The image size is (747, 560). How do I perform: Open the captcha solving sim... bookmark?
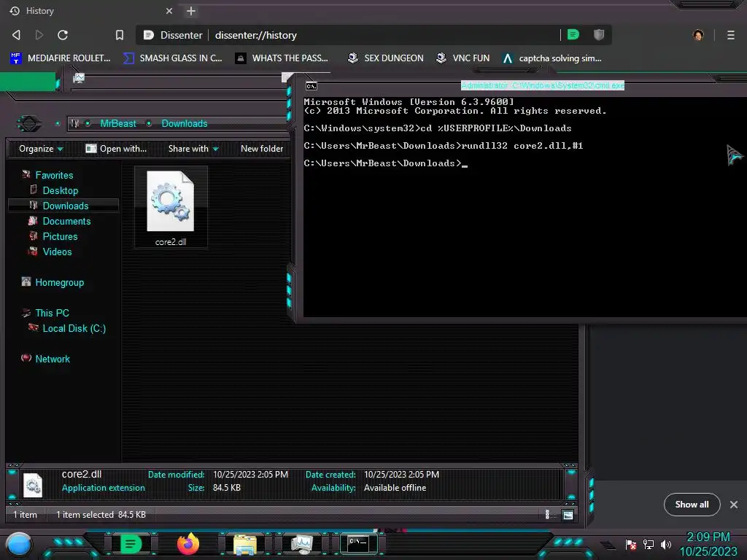tap(552, 58)
